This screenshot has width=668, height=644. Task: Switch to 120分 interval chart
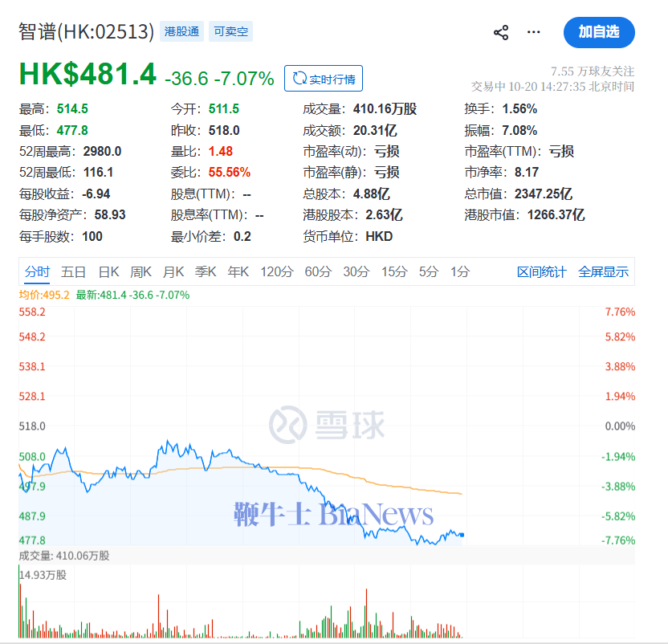pos(277,271)
